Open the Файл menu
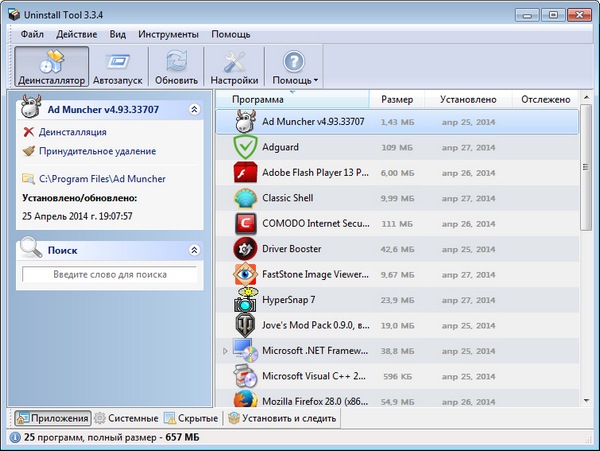Viewport: 600px width, 451px height. click(x=31, y=34)
